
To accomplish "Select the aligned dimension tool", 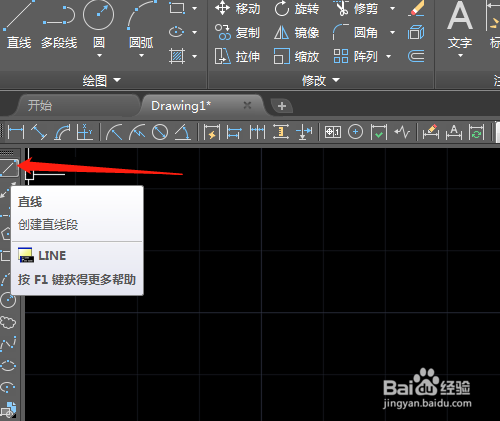I will tap(39, 132).
